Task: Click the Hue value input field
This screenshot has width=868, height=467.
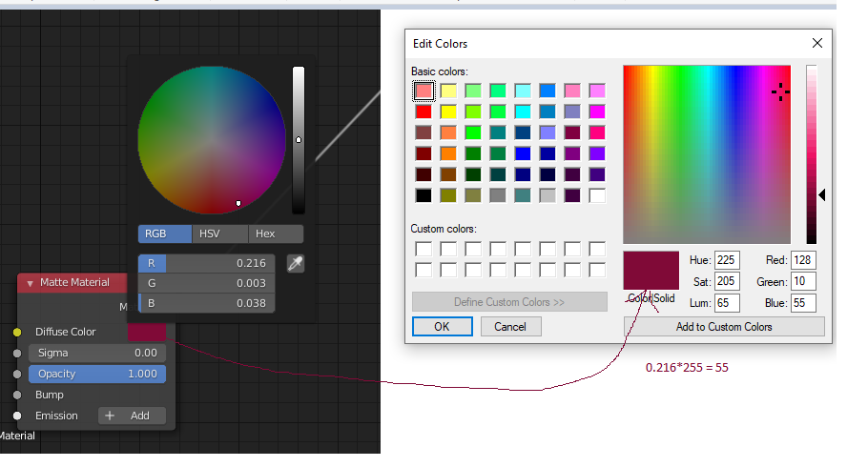Action: click(728, 260)
